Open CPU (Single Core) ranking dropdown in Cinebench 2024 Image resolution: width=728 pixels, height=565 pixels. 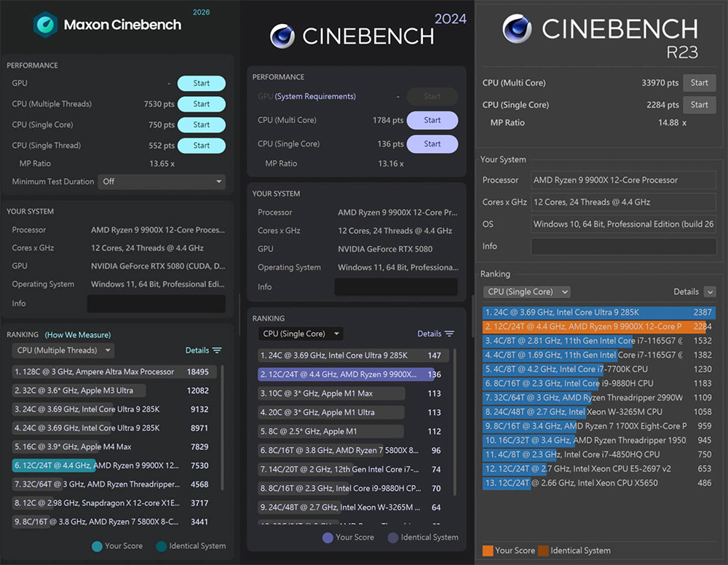pyautogui.click(x=301, y=333)
